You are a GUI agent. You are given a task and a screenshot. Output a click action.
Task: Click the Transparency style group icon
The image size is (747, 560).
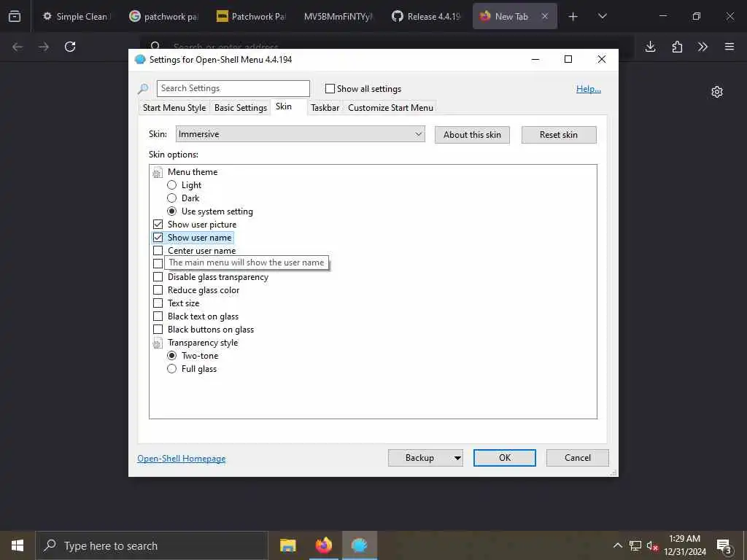pos(158,343)
